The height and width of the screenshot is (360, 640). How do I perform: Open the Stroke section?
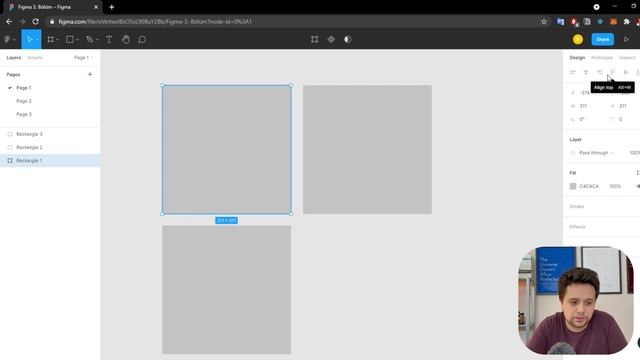pos(577,207)
